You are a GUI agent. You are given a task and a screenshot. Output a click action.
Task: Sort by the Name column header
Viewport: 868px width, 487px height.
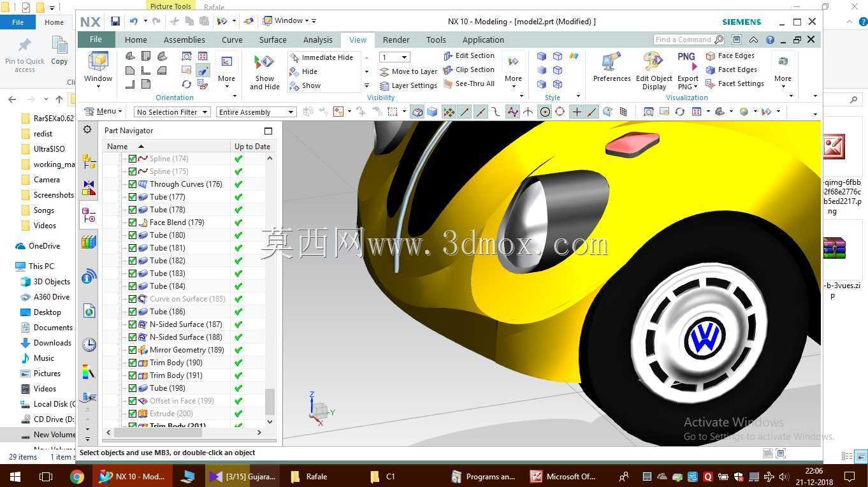pos(166,147)
